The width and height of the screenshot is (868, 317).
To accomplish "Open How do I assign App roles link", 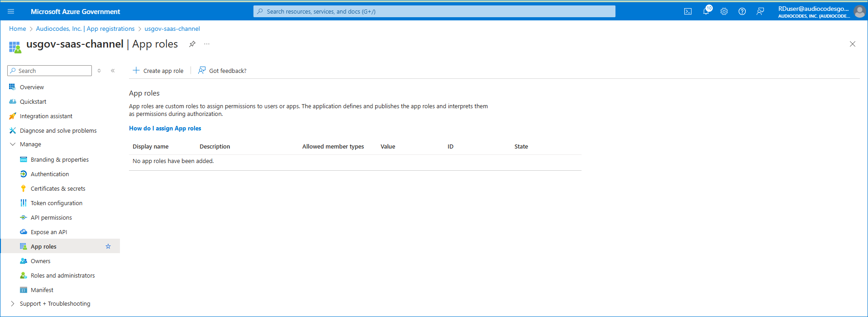I will (165, 129).
